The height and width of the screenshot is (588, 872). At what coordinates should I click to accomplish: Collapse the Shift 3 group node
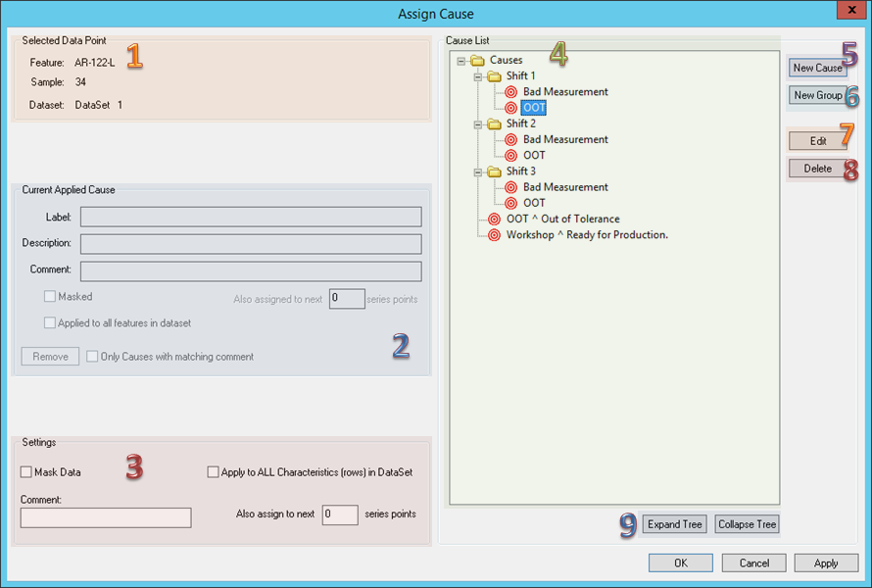tap(478, 171)
